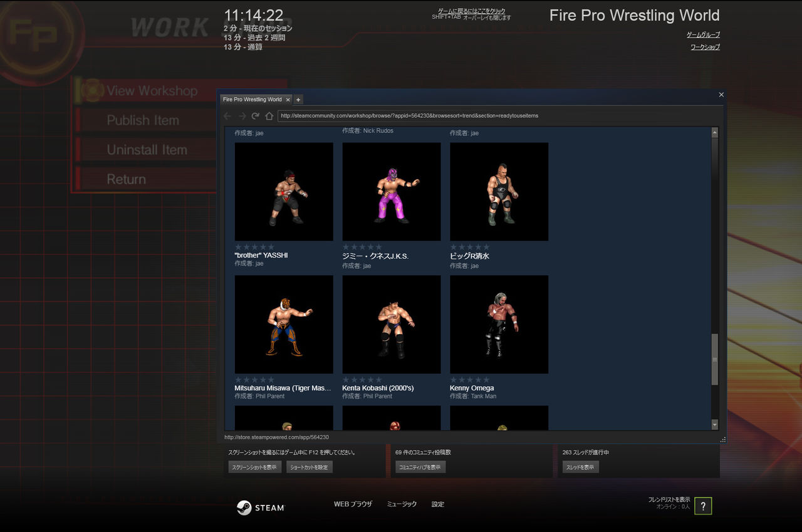Open the help question mark button
The image size is (802, 532).
703,506
